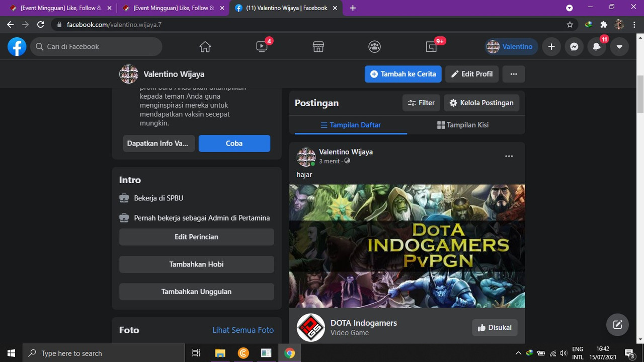Open the Marketplace icon
This screenshot has height=362, width=644.
(318, 47)
